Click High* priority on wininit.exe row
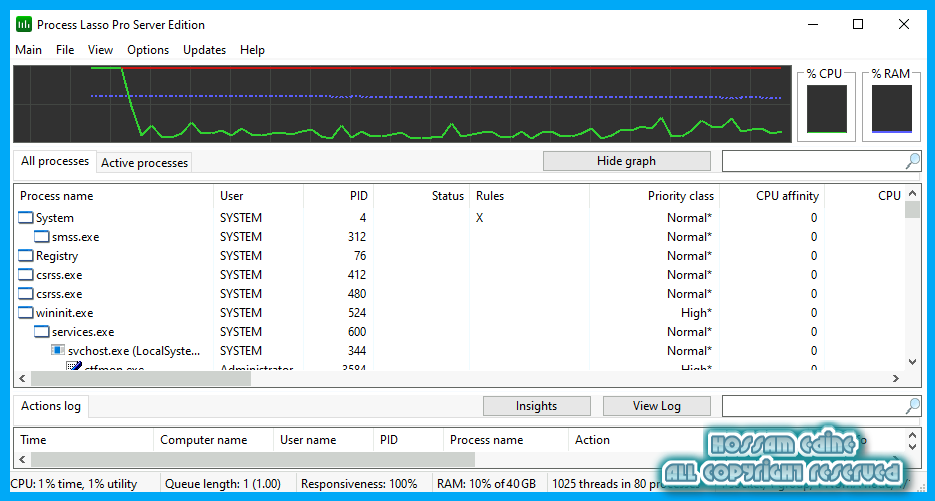 tap(696, 313)
